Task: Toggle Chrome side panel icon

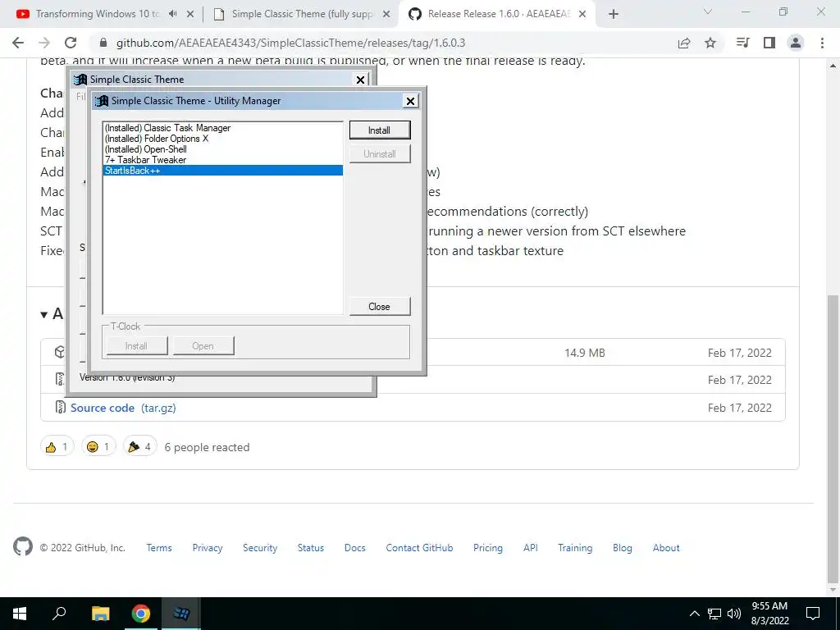Action: click(769, 43)
